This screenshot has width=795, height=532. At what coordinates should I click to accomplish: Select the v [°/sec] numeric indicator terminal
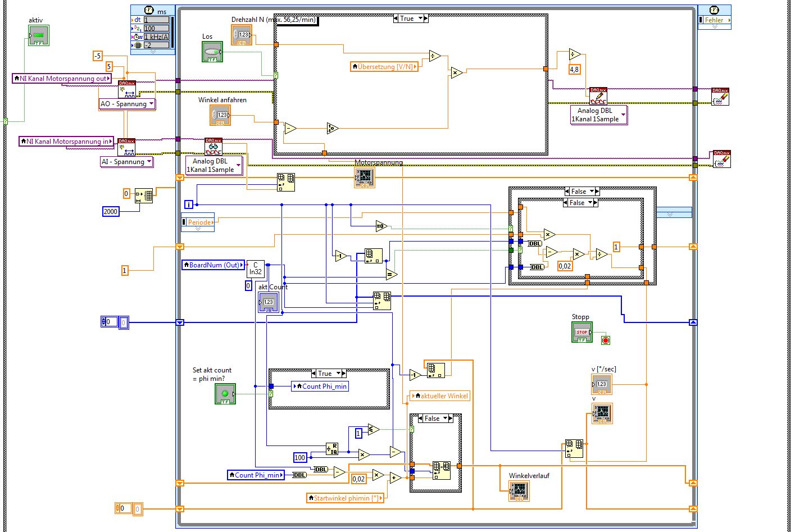click(x=602, y=384)
